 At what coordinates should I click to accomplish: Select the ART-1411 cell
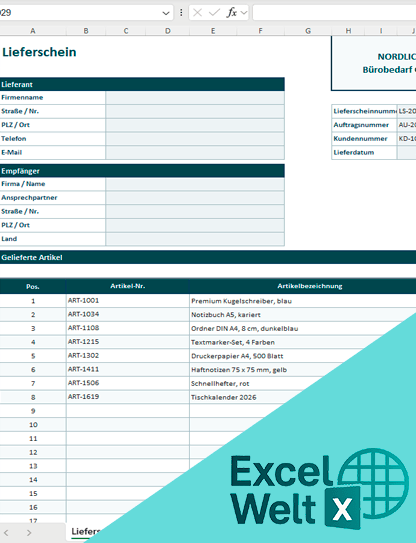click(x=127, y=370)
